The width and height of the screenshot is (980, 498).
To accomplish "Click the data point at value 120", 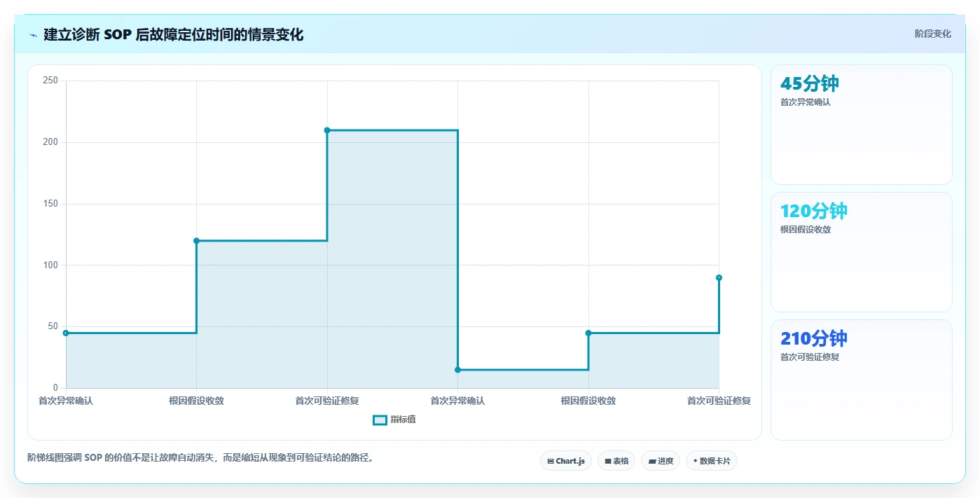I will 196,241.
